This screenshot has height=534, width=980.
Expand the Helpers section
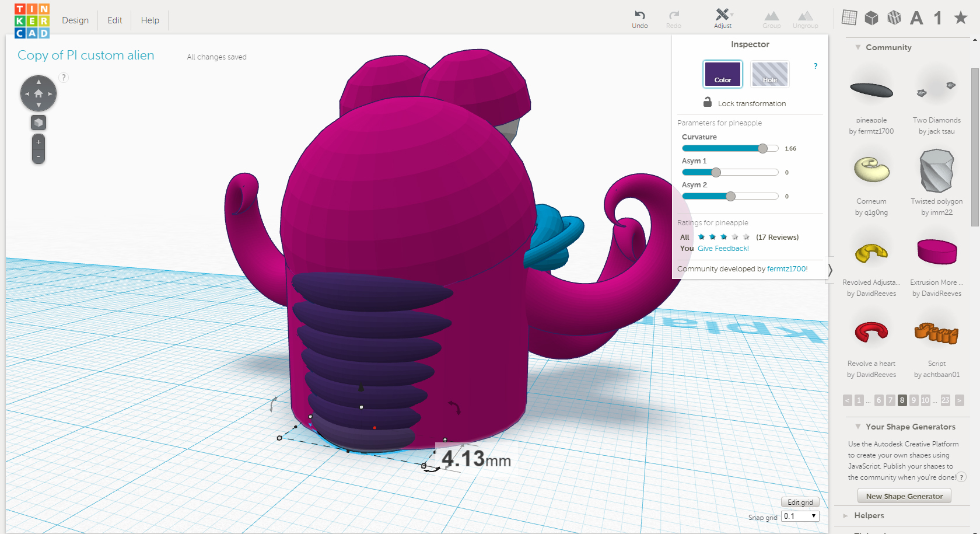845,515
